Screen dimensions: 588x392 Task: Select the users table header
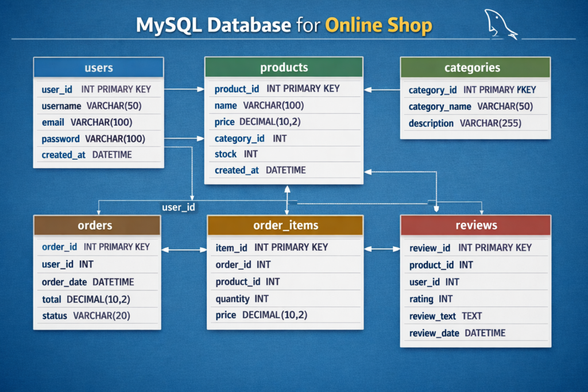coord(98,68)
